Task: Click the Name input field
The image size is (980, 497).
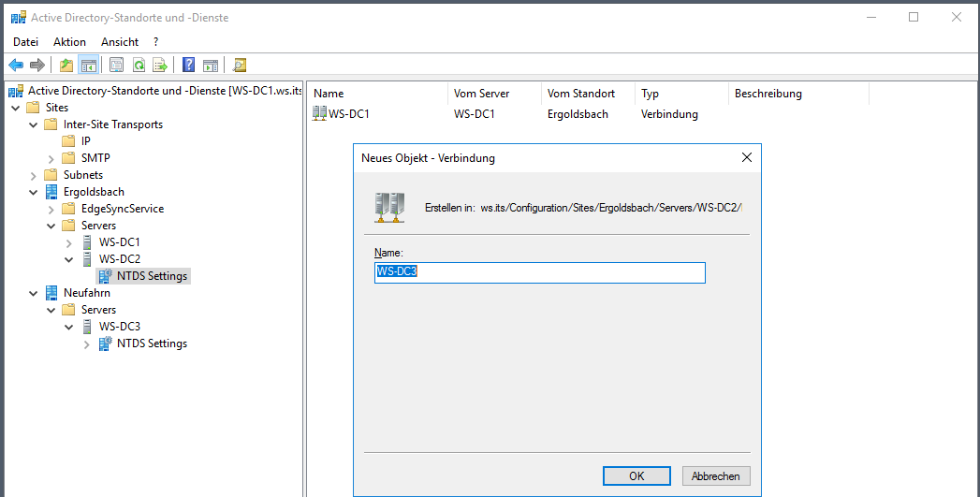Action: tap(540, 272)
